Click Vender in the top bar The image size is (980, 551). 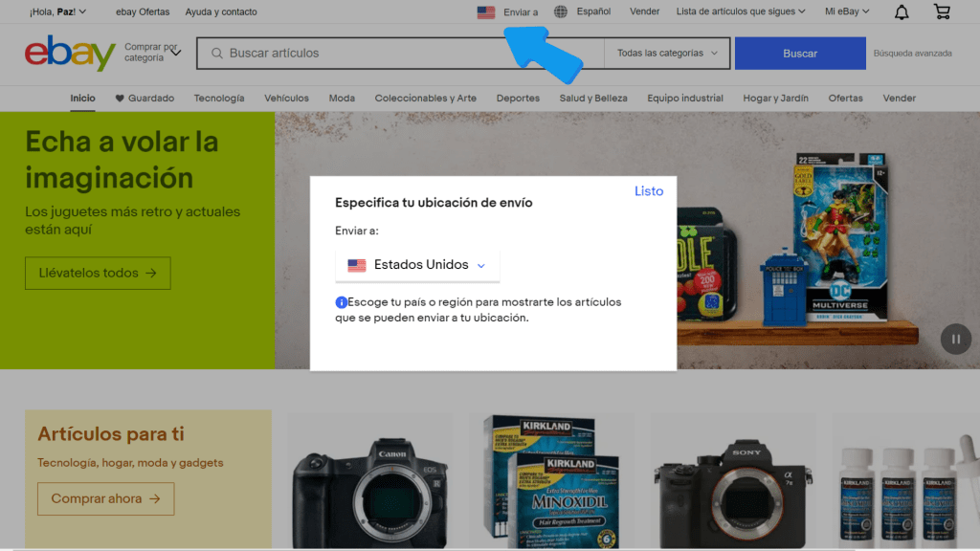pyautogui.click(x=644, y=11)
